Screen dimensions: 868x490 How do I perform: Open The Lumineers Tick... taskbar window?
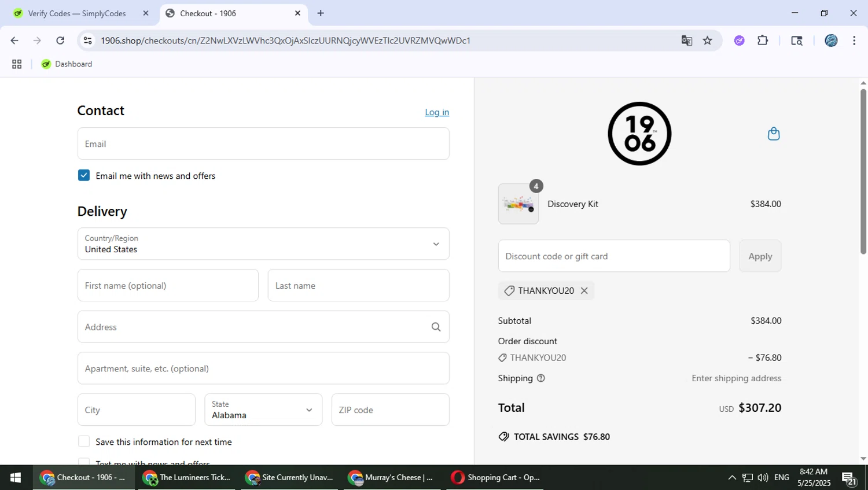[x=187, y=477]
